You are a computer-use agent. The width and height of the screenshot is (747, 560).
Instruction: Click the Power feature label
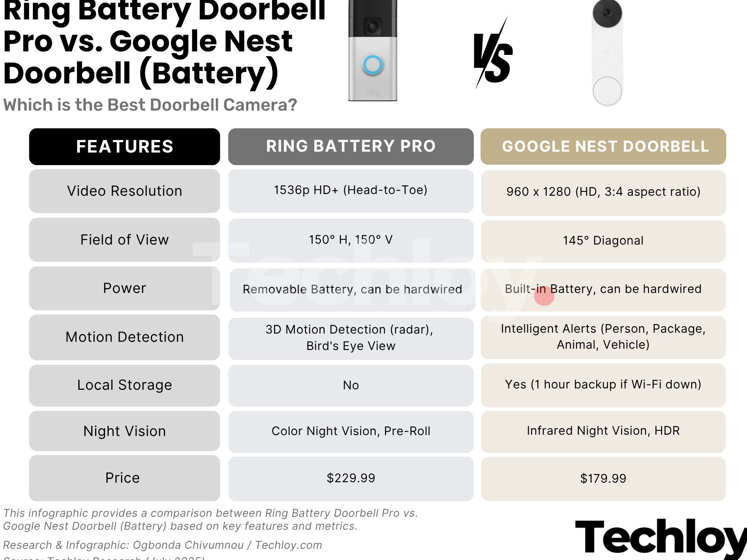[x=124, y=288]
